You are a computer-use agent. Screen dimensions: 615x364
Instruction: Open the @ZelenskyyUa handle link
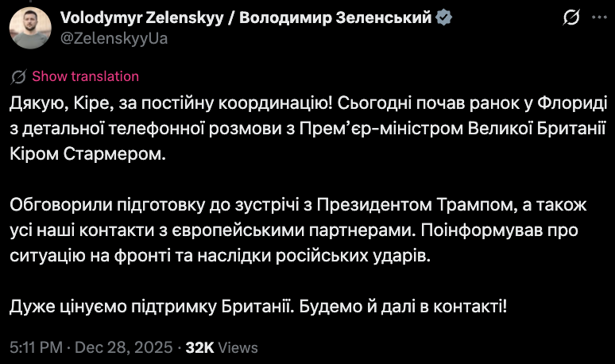click(x=114, y=37)
